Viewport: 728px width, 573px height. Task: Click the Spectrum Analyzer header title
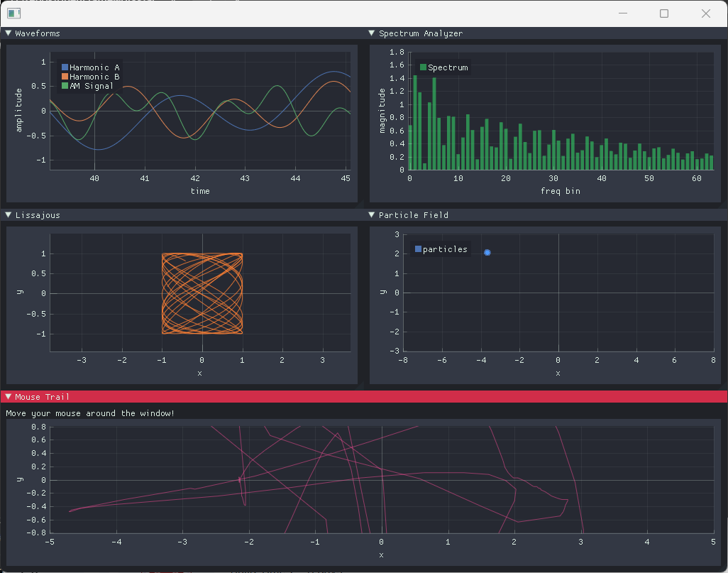[421, 33]
